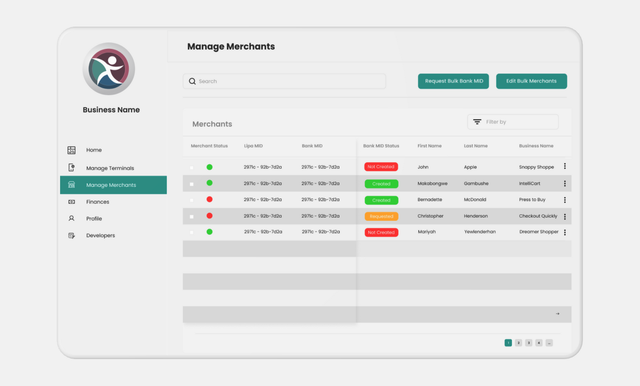Open the Filter by dropdown
The image size is (640, 386).
point(513,122)
